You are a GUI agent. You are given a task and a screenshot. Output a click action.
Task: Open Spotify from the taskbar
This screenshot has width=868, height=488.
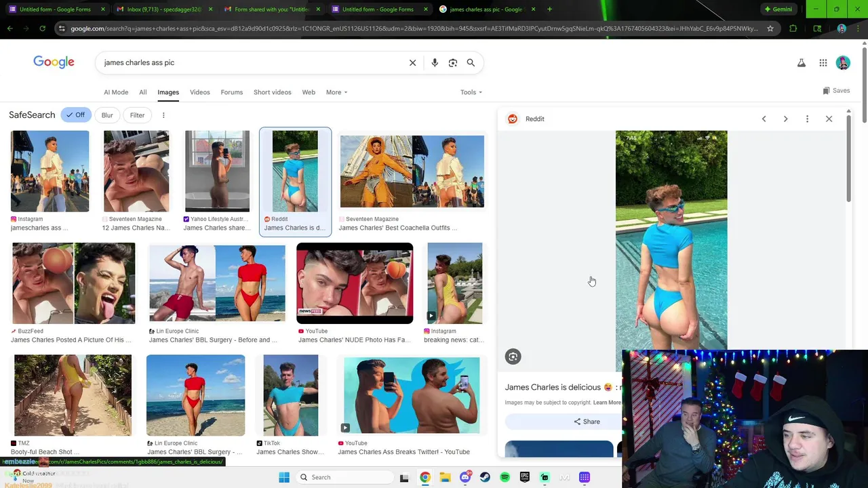pyautogui.click(x=505, y=477)
